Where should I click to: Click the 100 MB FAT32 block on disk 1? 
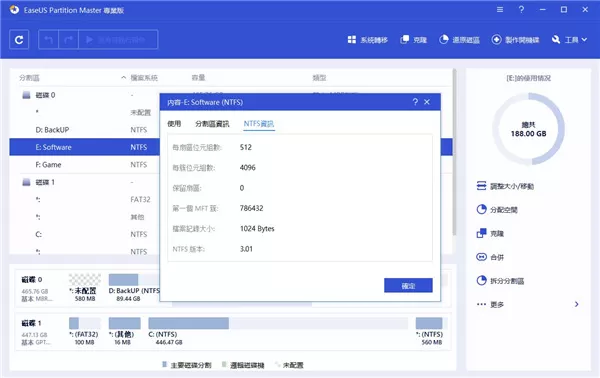pyautogui.click(x=84, y=331)
